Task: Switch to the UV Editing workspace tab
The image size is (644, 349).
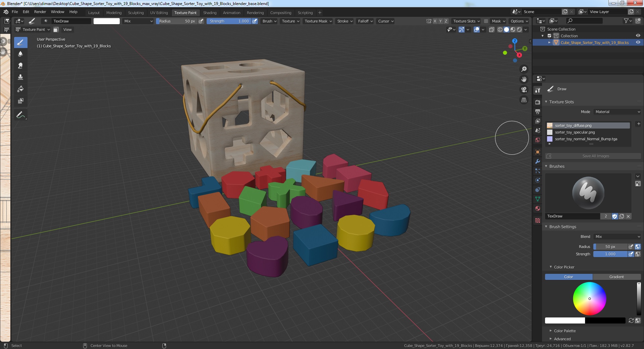Action: point(159,13)
